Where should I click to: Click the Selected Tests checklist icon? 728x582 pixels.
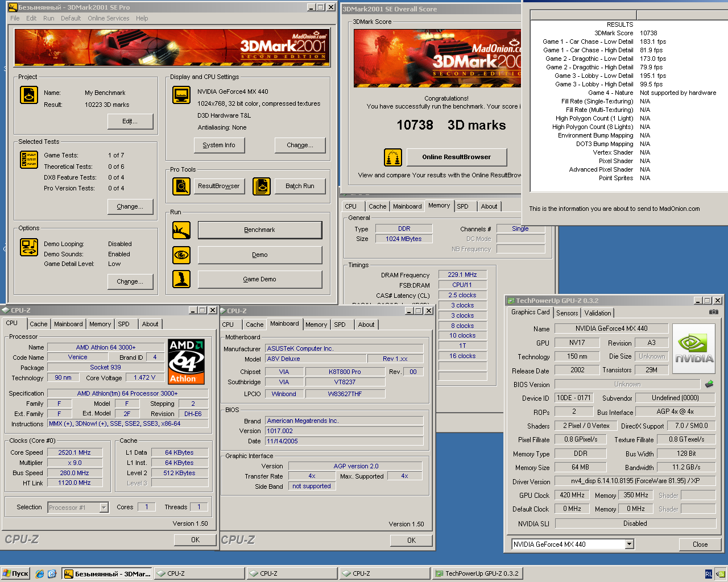[x=29, y=160]
